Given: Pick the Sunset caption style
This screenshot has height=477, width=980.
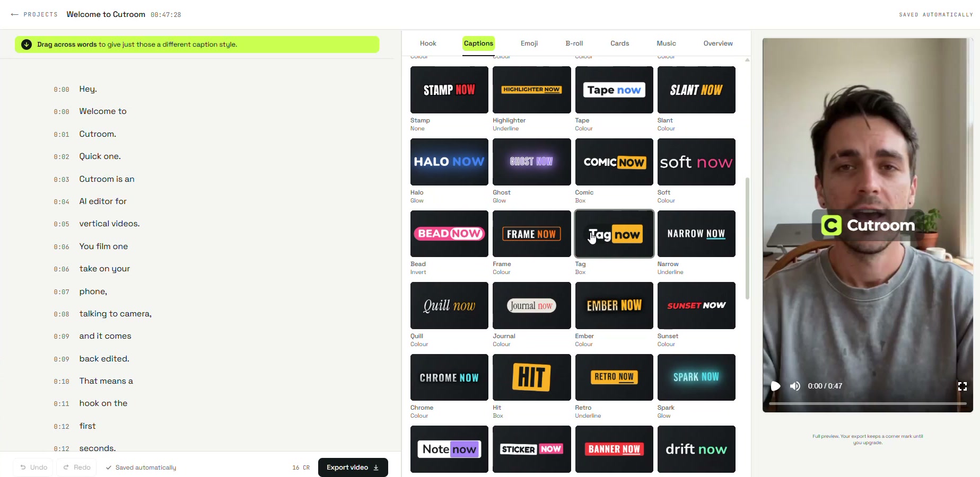Looking at the screenshot, I should pos(696,305).
